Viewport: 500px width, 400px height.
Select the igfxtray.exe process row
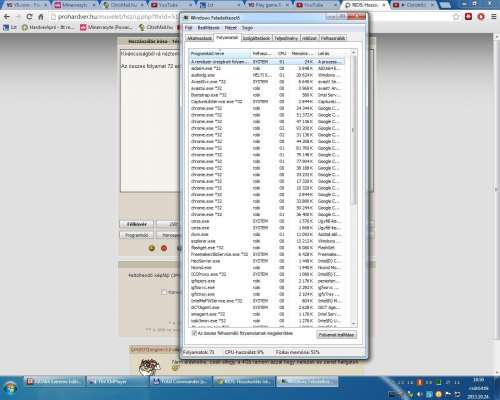pos(267,294)
